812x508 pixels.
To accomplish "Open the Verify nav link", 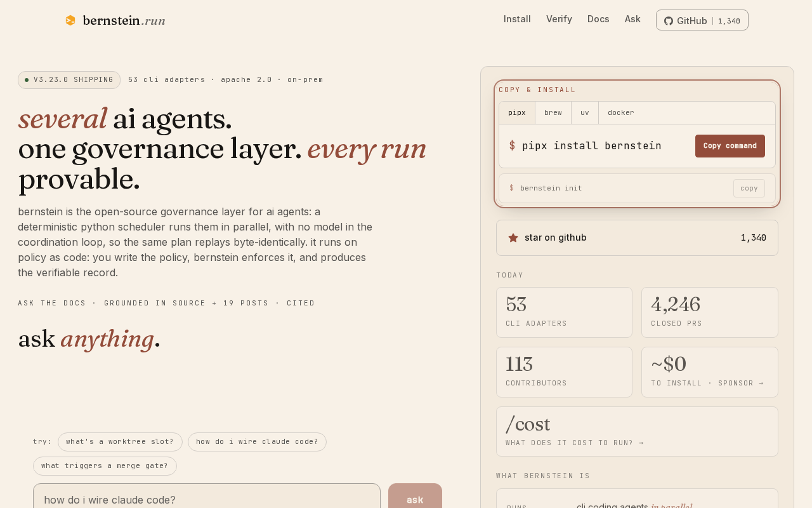I will click(x=559, y=19).
